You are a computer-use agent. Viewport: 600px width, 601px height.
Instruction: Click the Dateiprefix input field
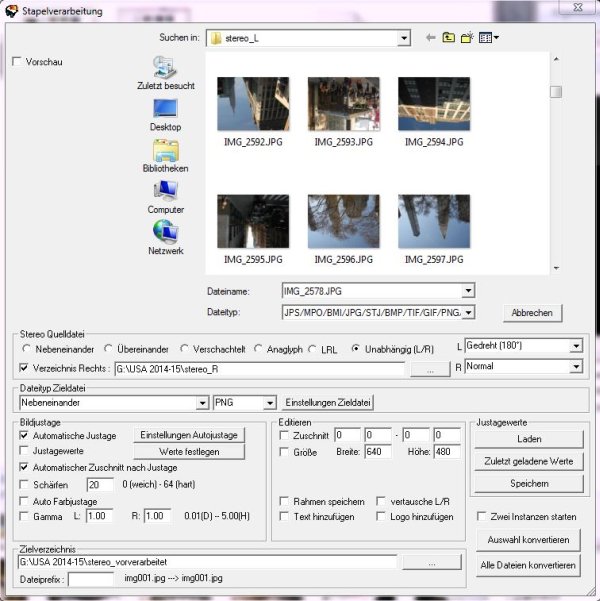coord(91,578)
